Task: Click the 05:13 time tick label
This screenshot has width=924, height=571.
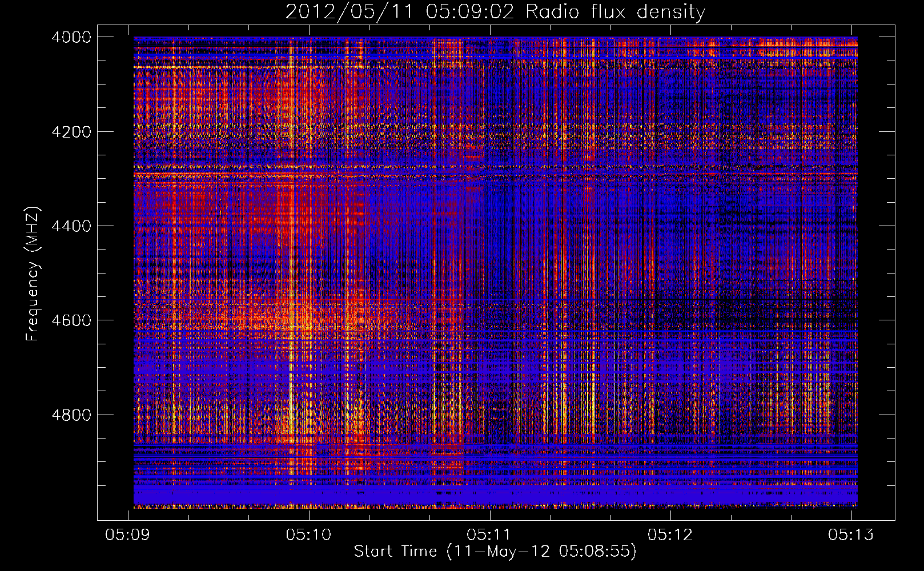Action: [851, 534]
